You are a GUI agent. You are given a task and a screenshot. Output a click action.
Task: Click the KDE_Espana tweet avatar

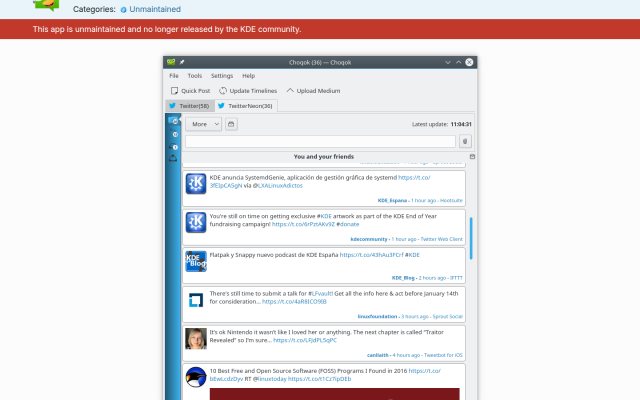point(196,183)
